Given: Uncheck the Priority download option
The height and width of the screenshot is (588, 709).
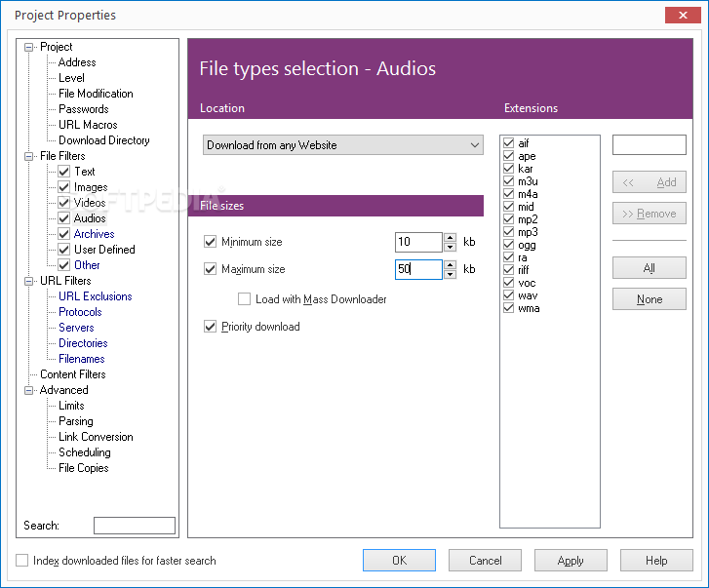Looking at the screenshot, I should pyautogui.click(x=211, y=327).
